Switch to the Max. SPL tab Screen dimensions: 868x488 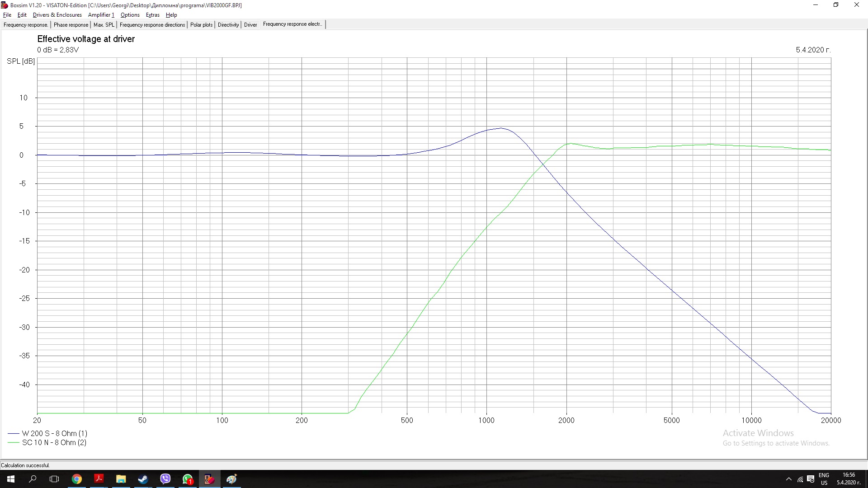point(104,25)
